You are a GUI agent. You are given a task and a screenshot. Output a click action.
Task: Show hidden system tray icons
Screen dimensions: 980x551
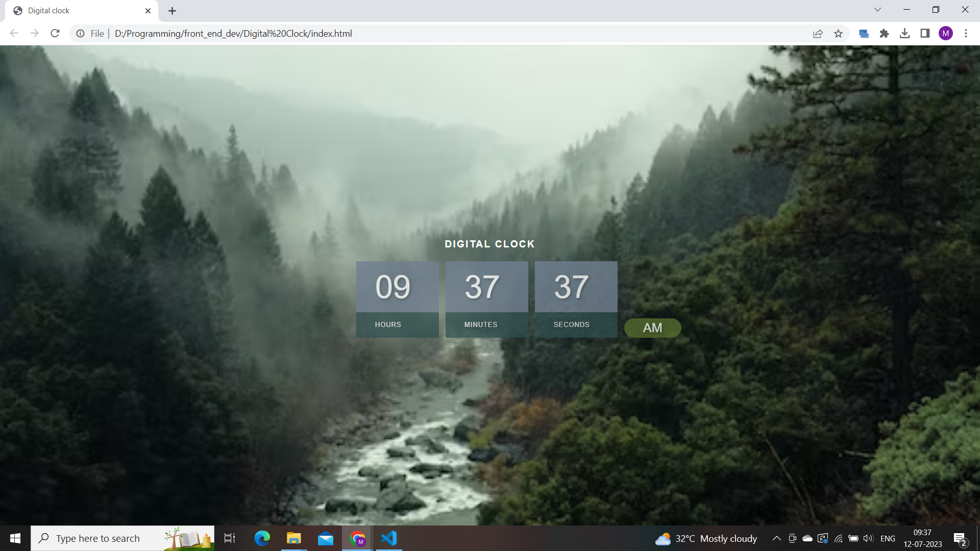pyautogui.click(x=776, y=538)
